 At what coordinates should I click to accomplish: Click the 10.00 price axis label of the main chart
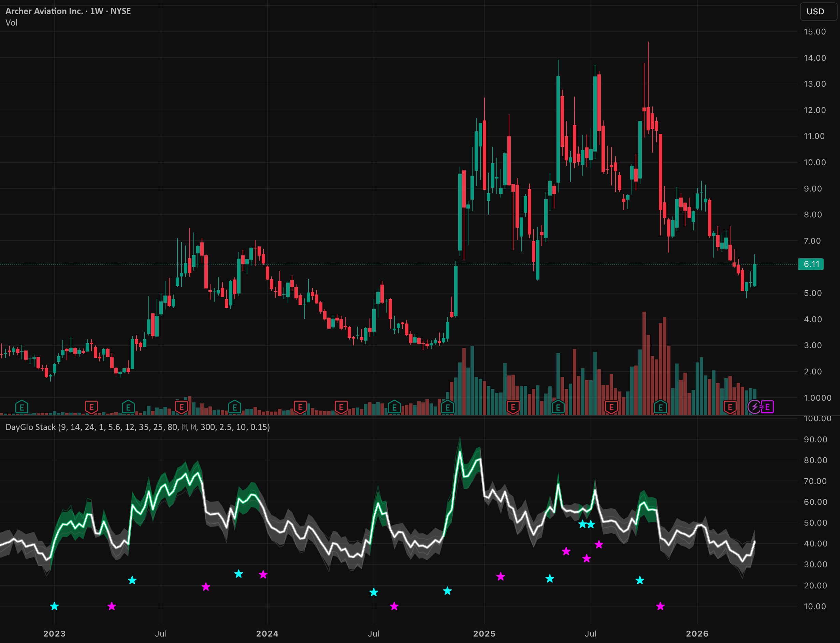click(x=815, y=162)
